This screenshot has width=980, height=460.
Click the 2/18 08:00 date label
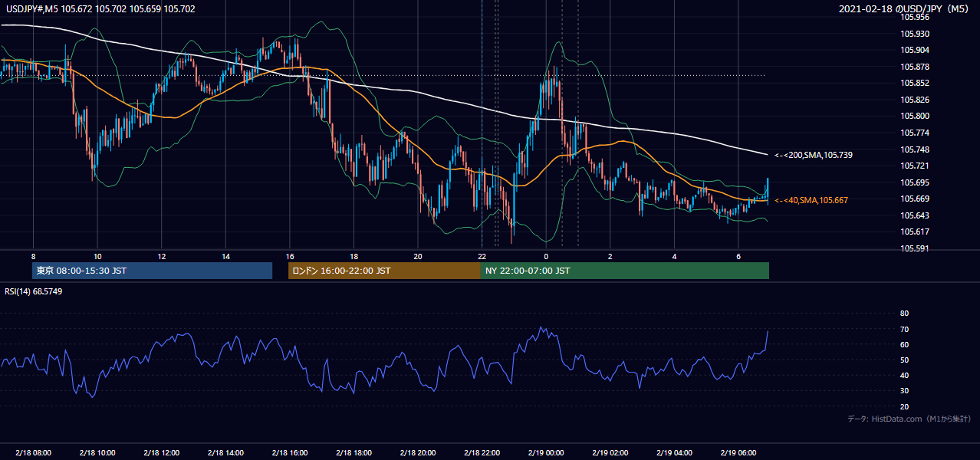point(33,453)
